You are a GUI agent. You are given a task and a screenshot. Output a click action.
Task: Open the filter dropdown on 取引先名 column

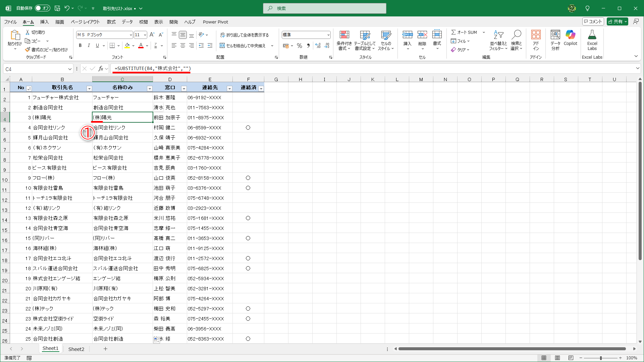click(x=89, y=88)
